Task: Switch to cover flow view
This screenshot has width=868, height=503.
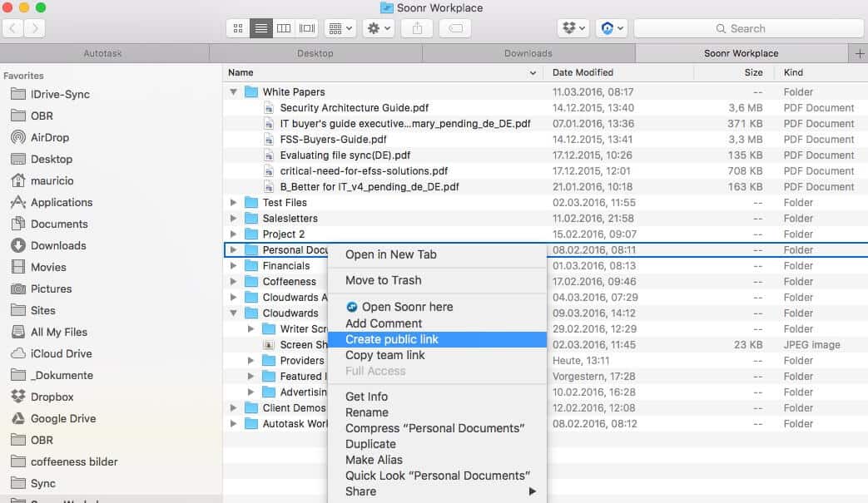Action: pos(307,28)
